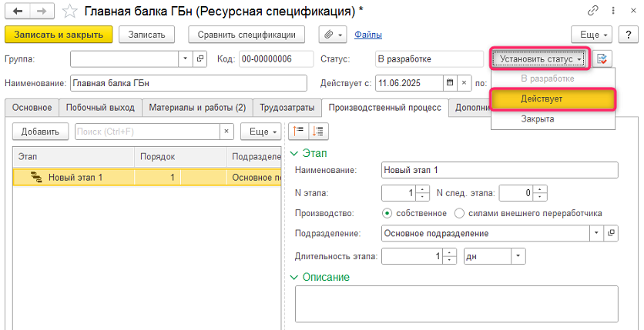The height and width of the screenshot is (330, 644).
Task: Click the Наименование field of the stage
Action: point(499,170)
